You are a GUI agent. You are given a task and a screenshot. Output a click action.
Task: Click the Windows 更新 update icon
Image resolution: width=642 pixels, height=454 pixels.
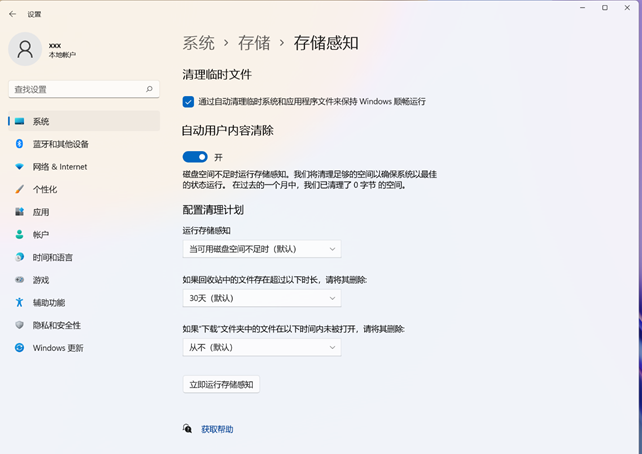(x=19, y=348)
